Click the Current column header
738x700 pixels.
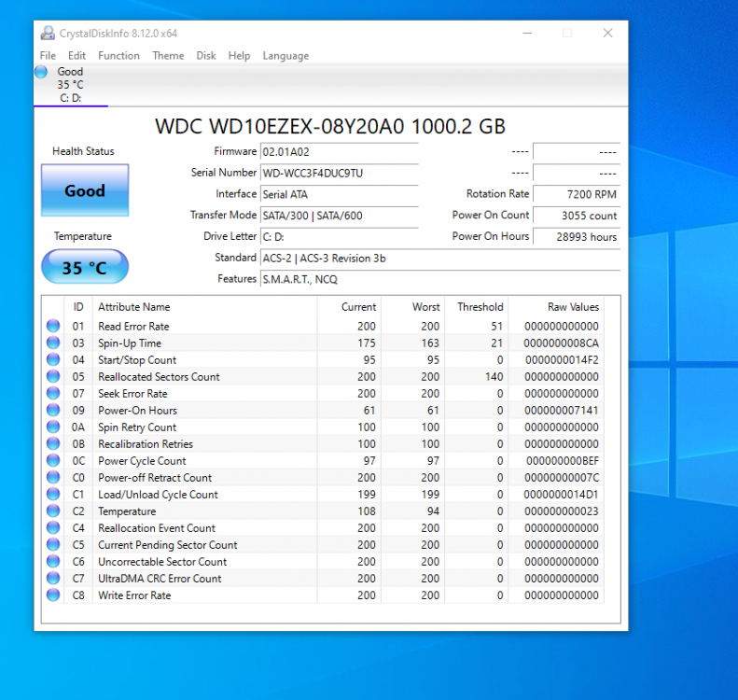coord(349,307)
